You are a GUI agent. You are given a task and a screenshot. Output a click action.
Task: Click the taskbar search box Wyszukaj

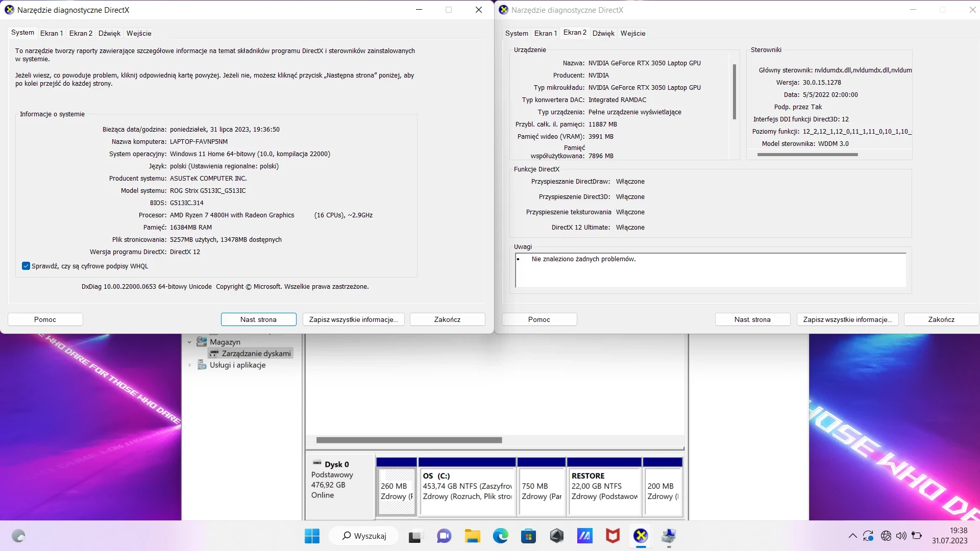[364, 536]
